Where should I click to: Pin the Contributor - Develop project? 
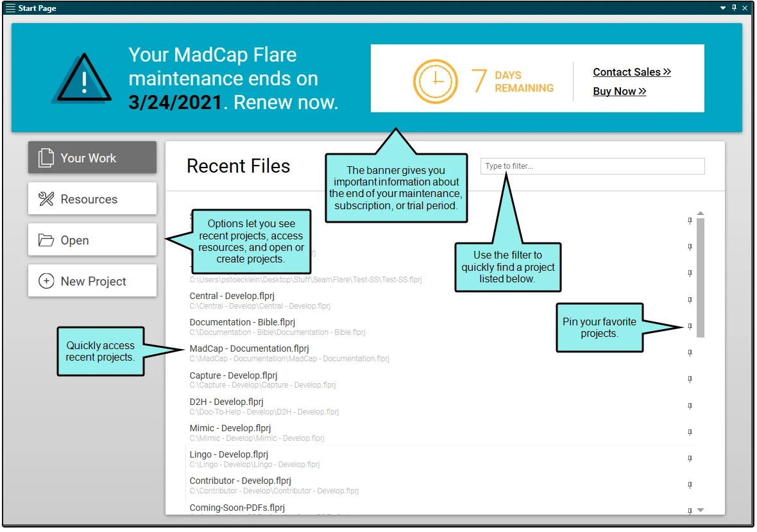690,485
